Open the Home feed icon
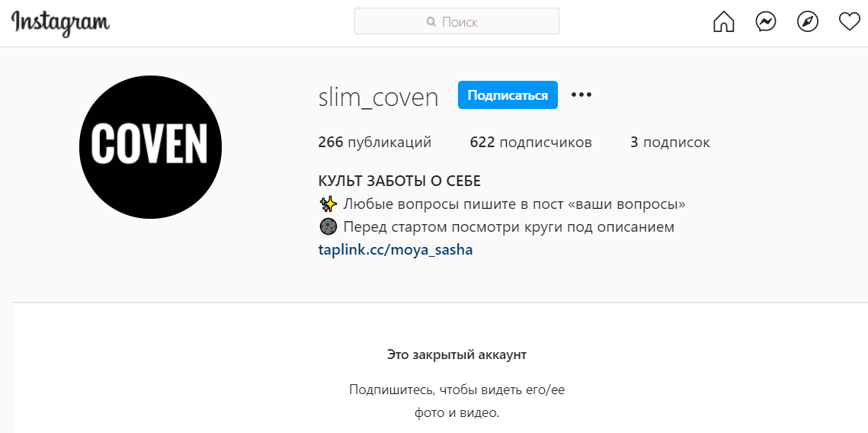This screenshot has height=433, width=868. coord(723,22)
